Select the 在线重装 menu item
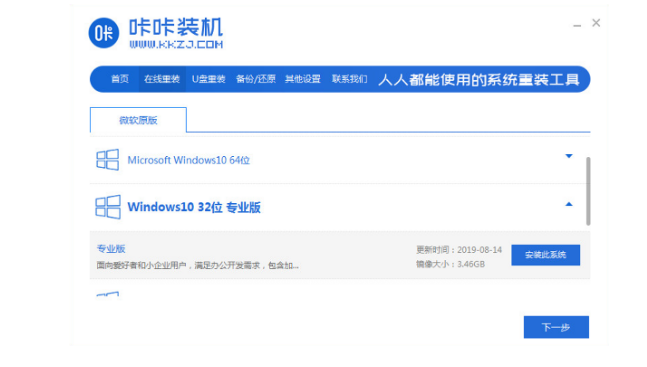The width and height of the screenshot is (647, 367). [x=162, y=79]
